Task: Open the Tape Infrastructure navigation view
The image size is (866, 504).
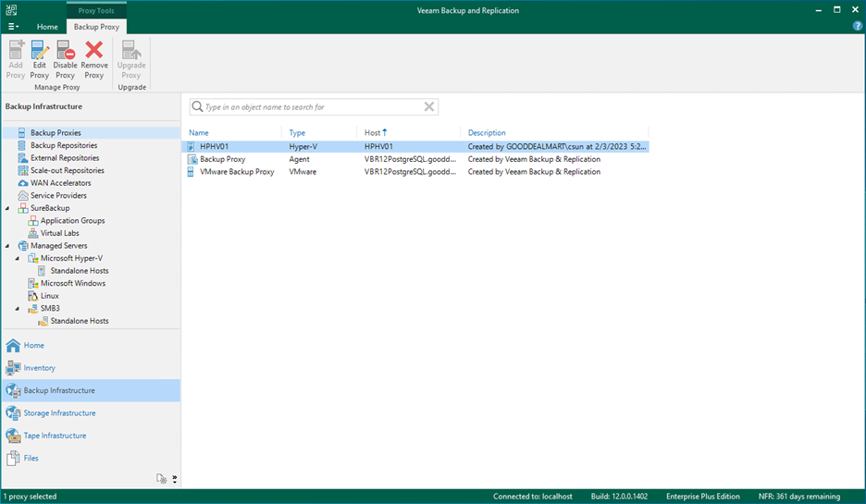Action: [x=91, y=436]
